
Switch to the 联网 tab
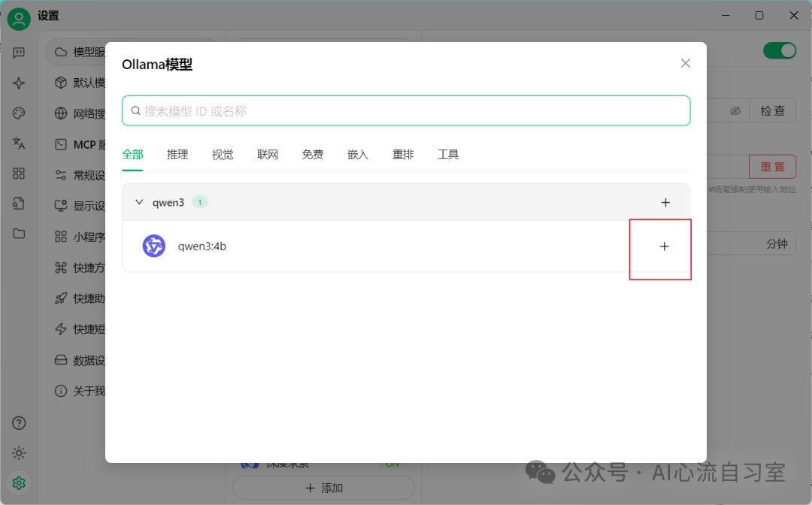coord(268,154)
